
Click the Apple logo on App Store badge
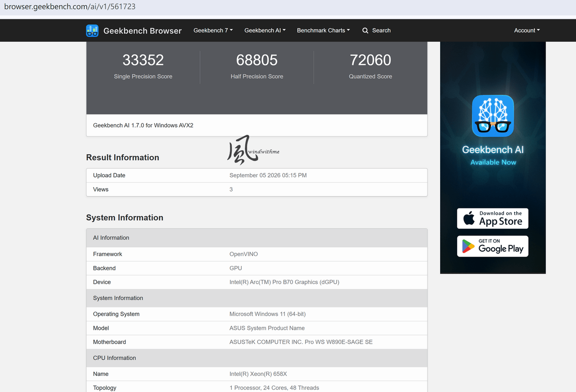[469, 218]
